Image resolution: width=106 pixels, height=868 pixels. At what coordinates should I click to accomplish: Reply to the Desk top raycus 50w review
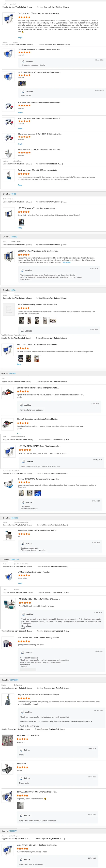tap(20, 185)
